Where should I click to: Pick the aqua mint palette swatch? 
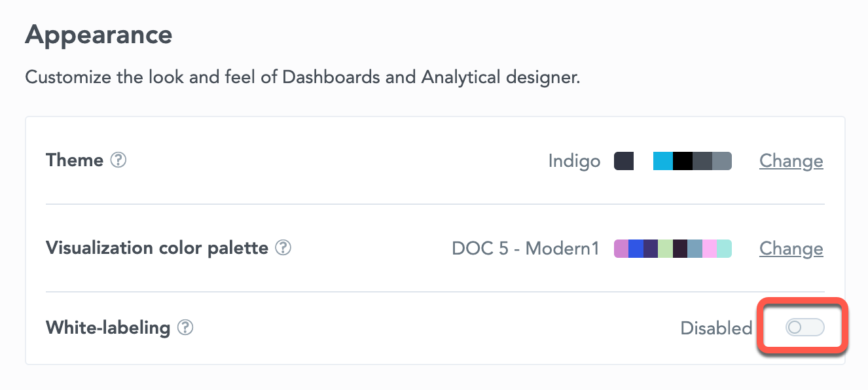pyautogui.click(x=725, y=249)
